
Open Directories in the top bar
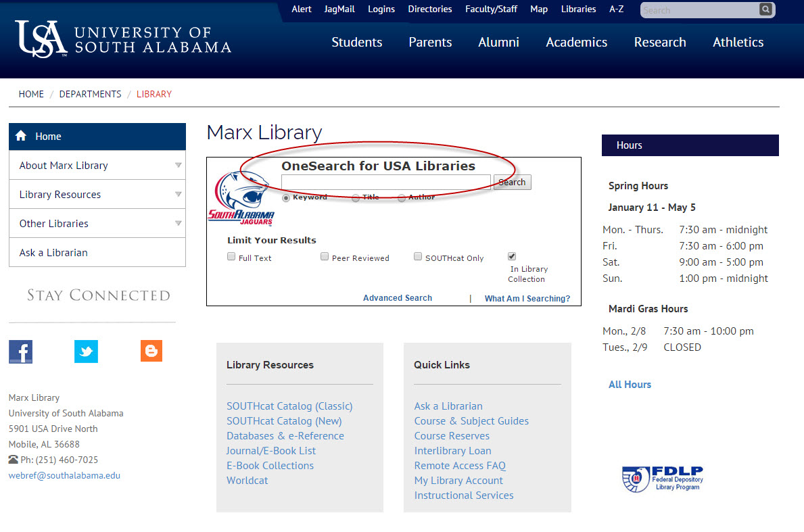[x=429, y=9]
